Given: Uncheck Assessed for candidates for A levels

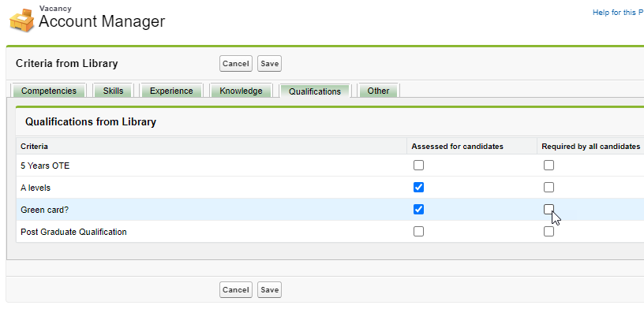Looking at the screenshot, I should coord(418,188).
